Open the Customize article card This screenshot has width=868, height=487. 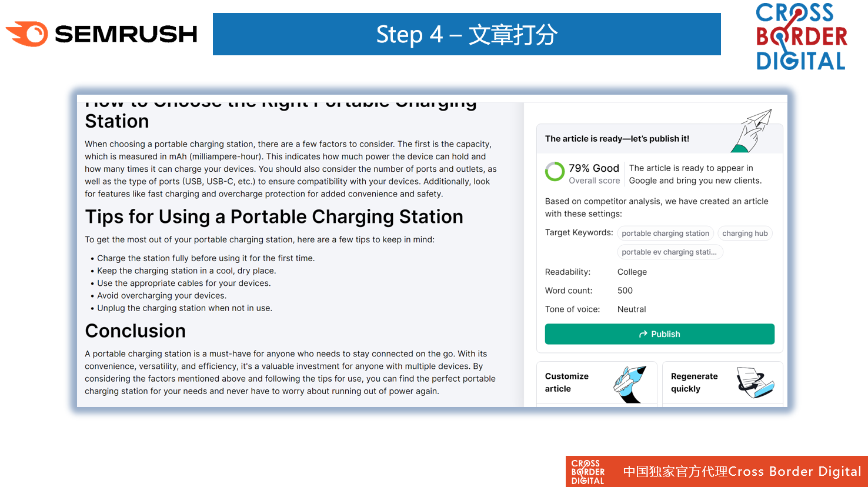coord(567,382)
